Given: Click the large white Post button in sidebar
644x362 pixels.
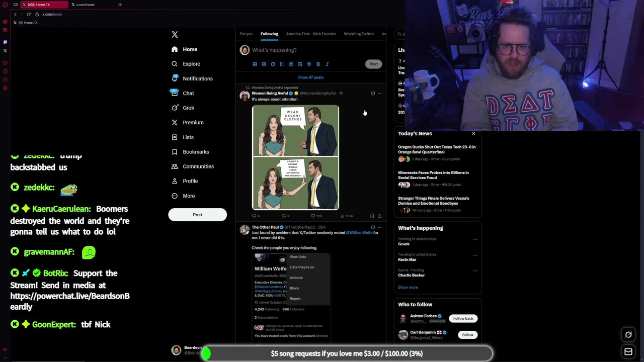Looking at the screenshot, I should [x=197, y=215].
